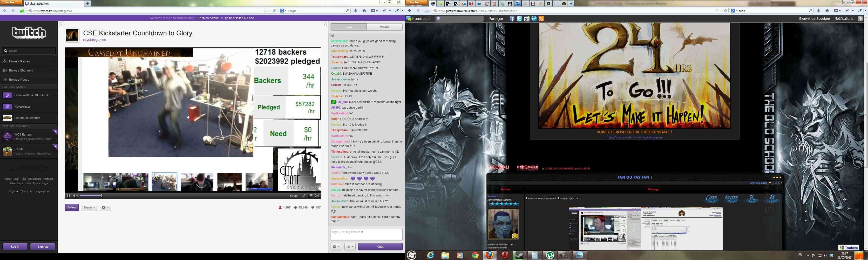Open Firefox menu in forum window

417,2
